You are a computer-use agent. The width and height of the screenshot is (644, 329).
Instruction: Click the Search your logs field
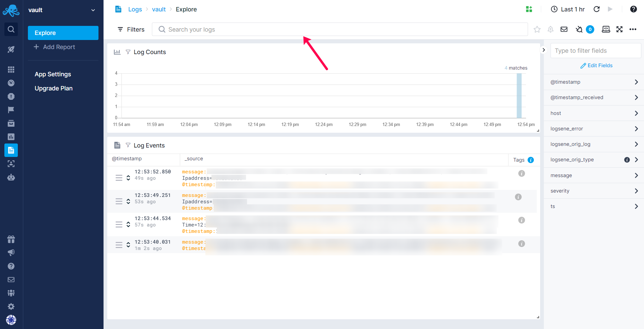point(339,30)
